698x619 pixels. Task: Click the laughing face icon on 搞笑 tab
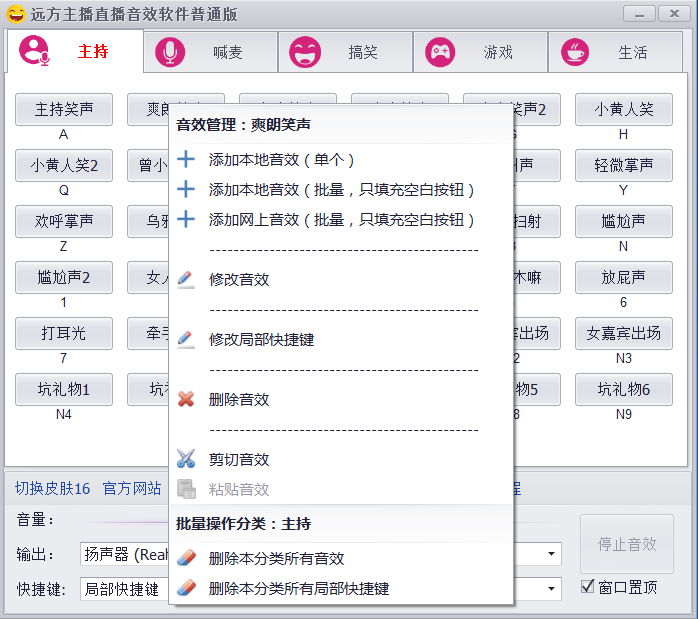point(305,52)
